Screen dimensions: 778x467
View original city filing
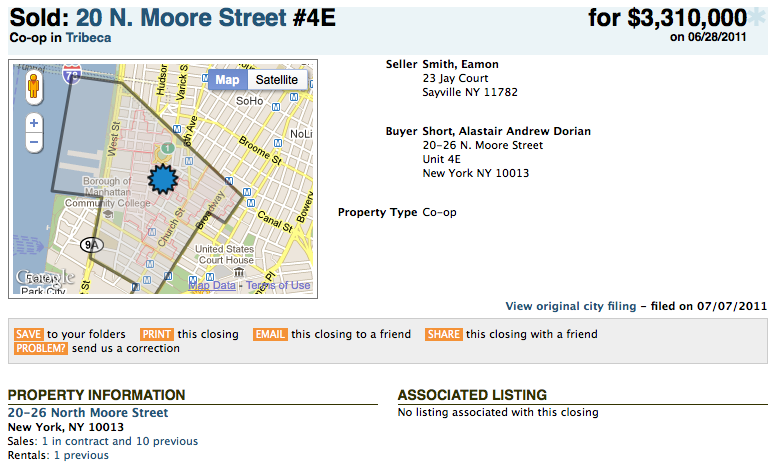(570, 306)
